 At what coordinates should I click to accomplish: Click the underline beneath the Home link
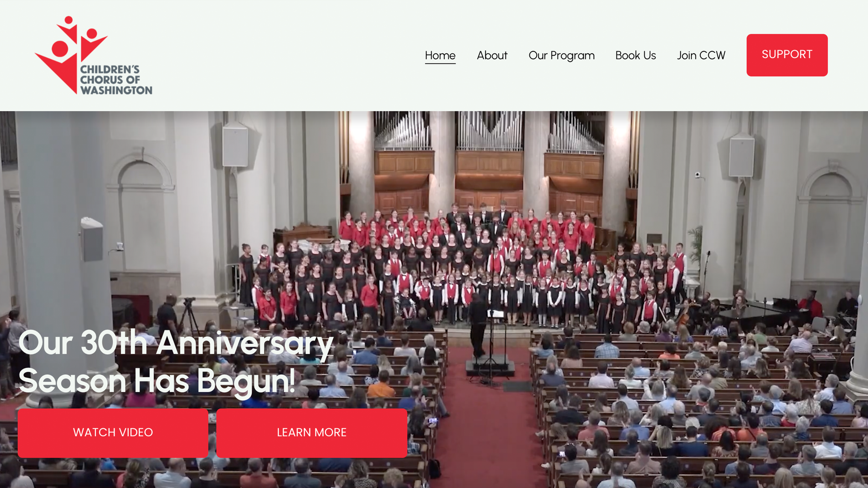pos(440,63)
